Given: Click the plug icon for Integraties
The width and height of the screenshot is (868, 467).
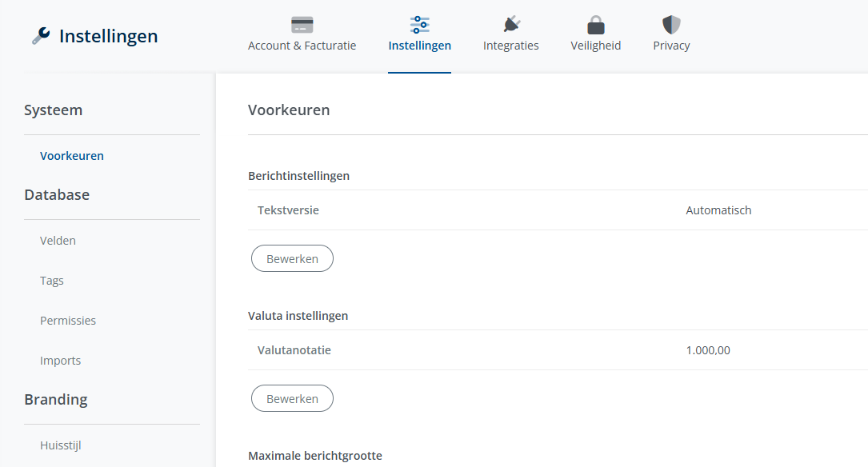Looking at the screenshot, I should point(511,24).
